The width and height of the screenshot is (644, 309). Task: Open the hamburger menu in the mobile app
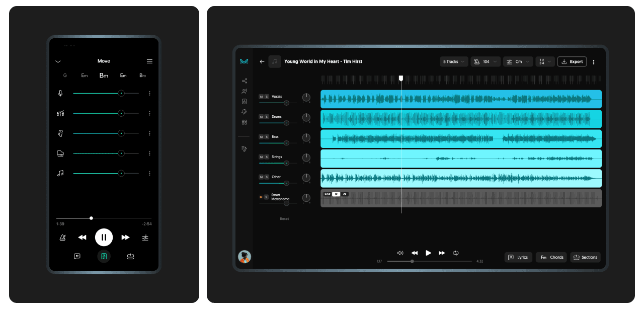(149, 61)
